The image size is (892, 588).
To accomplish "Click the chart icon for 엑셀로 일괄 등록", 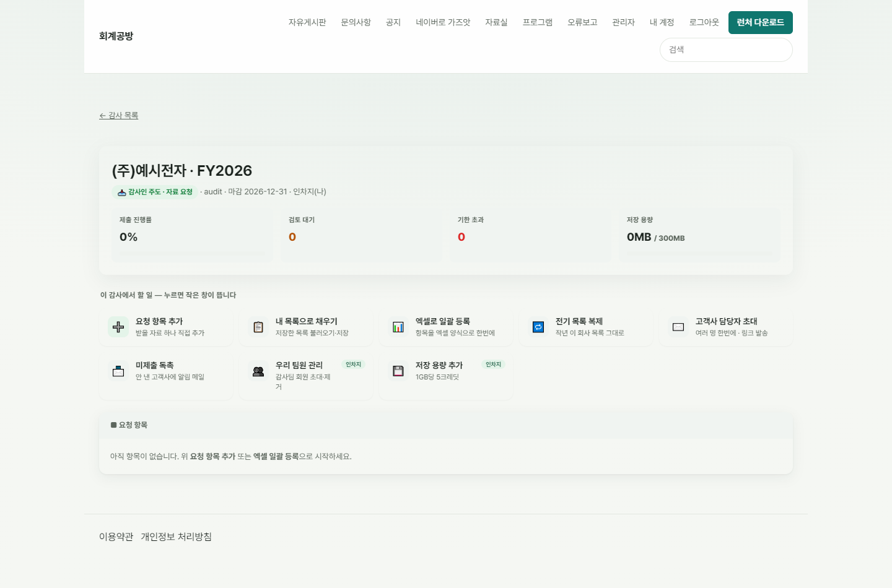I will pyautogui.click(x=398, y=327).
